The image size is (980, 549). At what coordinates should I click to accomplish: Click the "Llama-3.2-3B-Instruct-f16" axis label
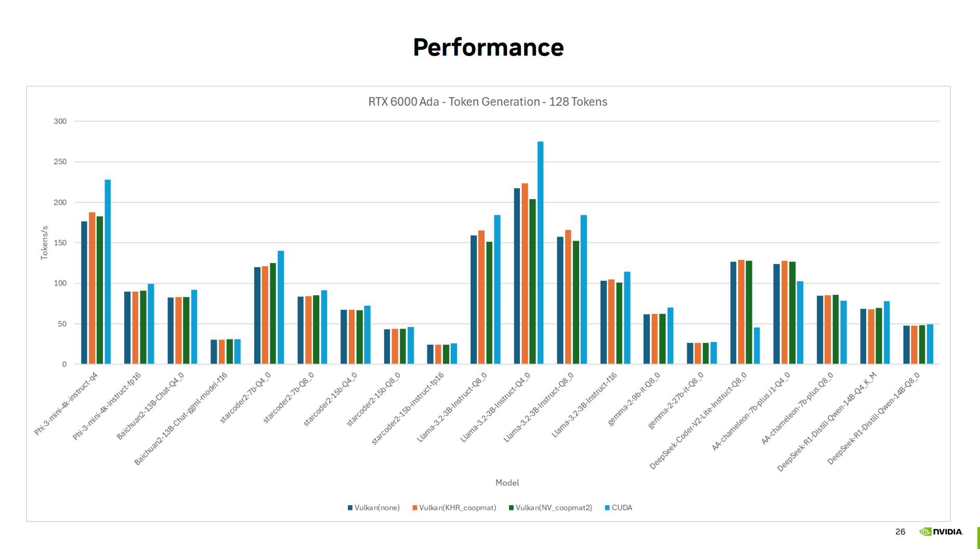pos(584,404)
